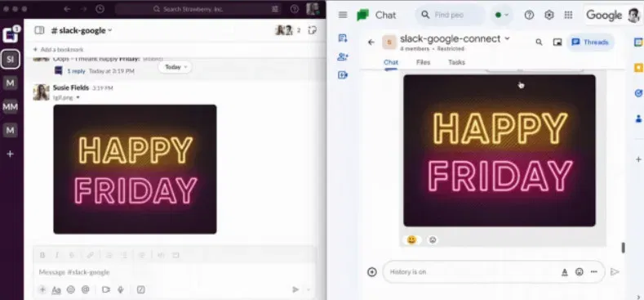Open Slack user profile avatar
644x300 pixels.
pos(313,9)
